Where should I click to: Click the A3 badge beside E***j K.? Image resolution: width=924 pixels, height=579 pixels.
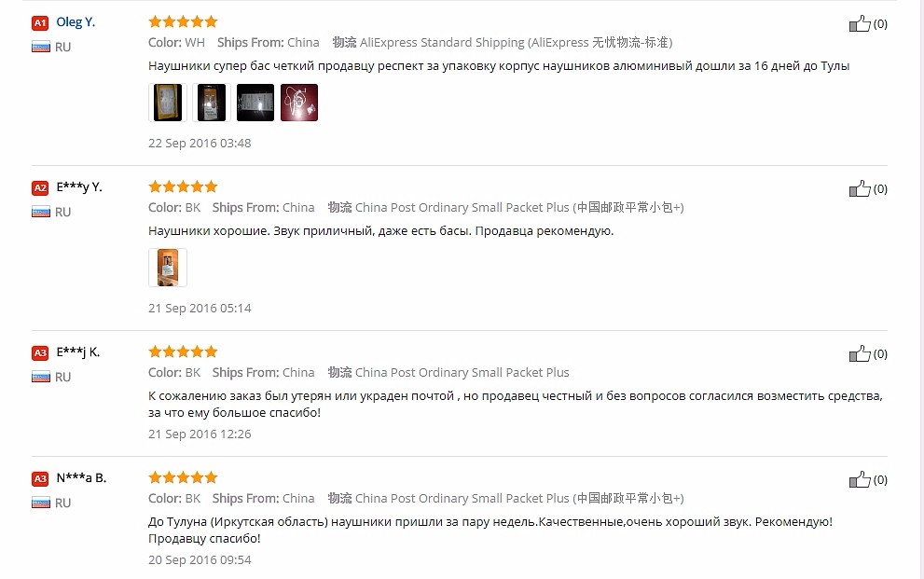coord(40,352)
